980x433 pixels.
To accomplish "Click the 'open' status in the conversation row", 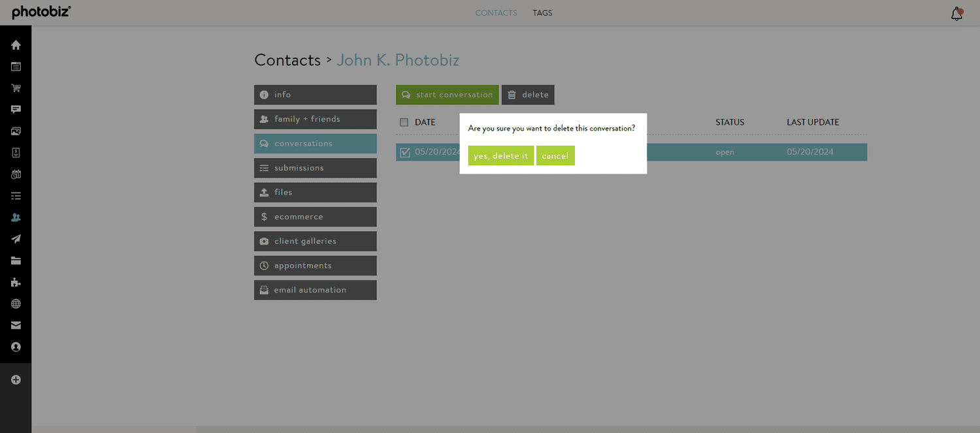I will coord(725,152).
